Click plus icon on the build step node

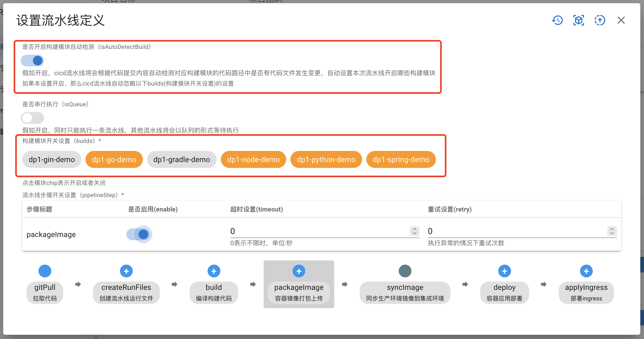coord(214,271)
